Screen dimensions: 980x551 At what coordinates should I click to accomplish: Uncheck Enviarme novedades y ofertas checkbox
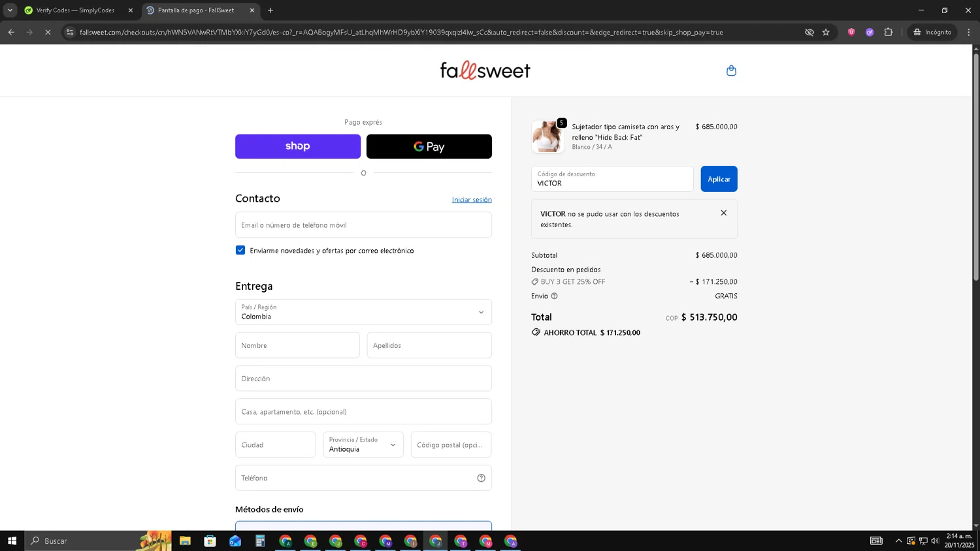(x=240, y=250)
